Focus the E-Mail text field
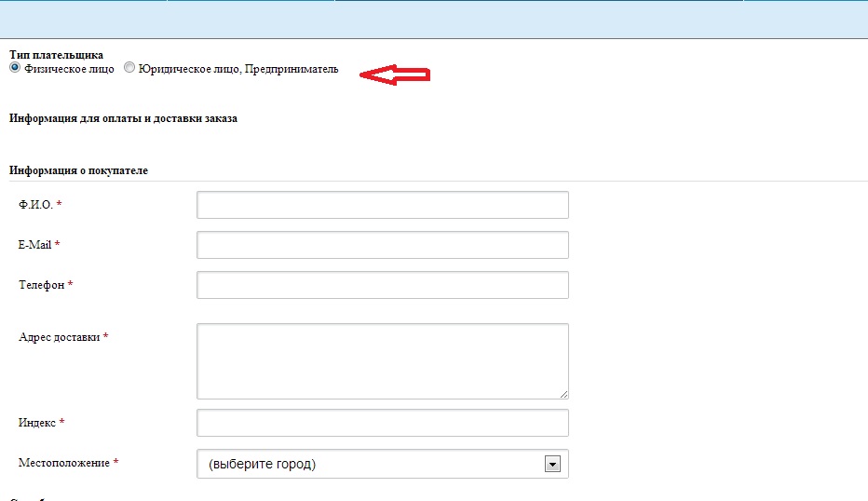The width and height of the screenshot is (868, 501). point(383,245)
